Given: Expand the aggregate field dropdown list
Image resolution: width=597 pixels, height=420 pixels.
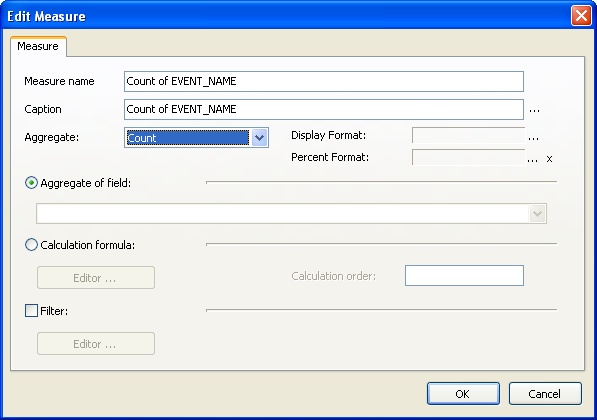Looking at the screenshot, I should click(538, 214).
